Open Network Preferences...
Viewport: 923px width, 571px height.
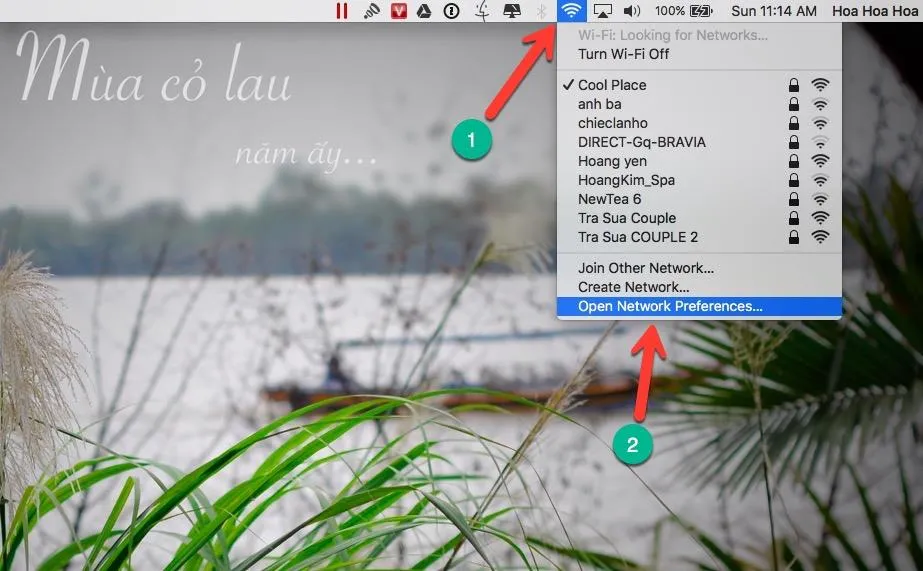[x=699, y=306]
